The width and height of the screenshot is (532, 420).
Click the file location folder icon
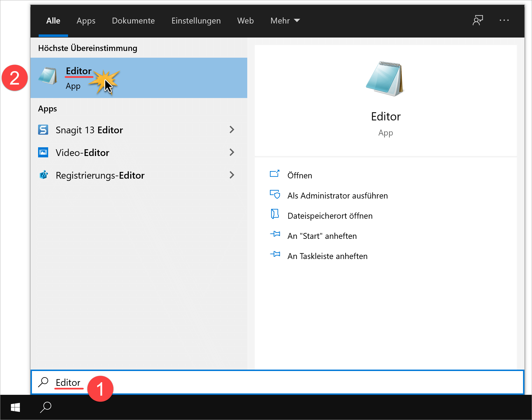coord(275,214)
